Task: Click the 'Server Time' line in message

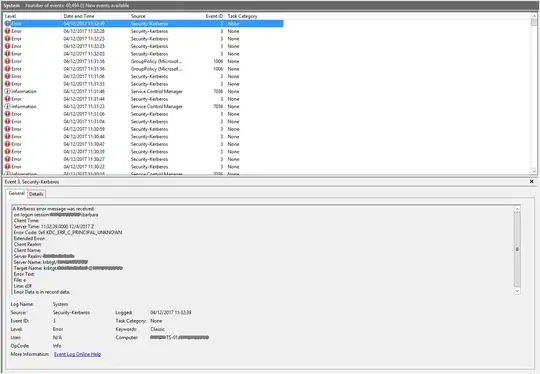Action: [x=54, y=227]
